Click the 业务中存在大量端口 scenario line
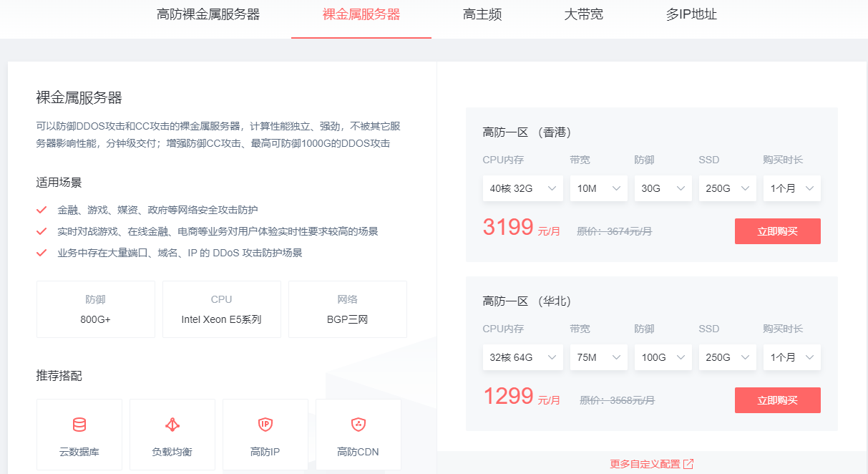 180,253
